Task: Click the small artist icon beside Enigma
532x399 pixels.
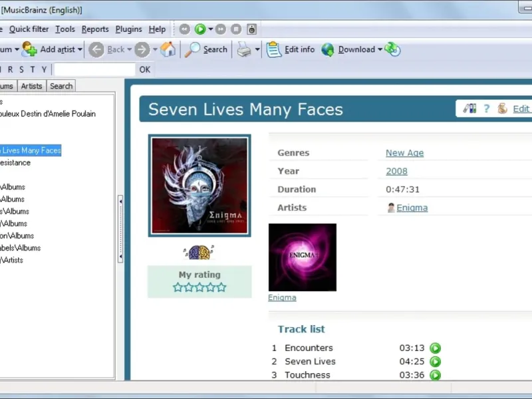Action: coord(391,207)
